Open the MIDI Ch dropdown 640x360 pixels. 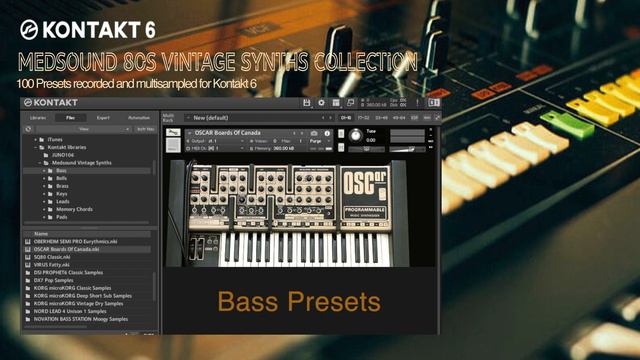click(215, 149)
